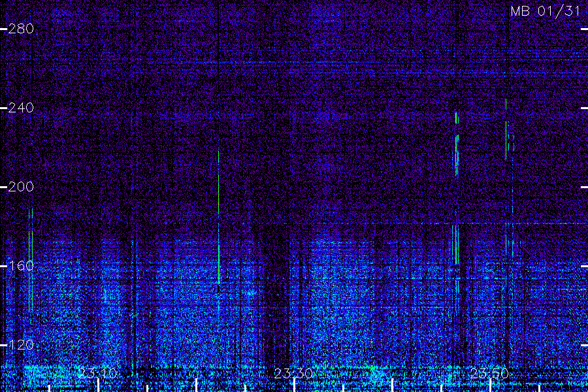Click the 23:50 time label

tap(489, 374)
